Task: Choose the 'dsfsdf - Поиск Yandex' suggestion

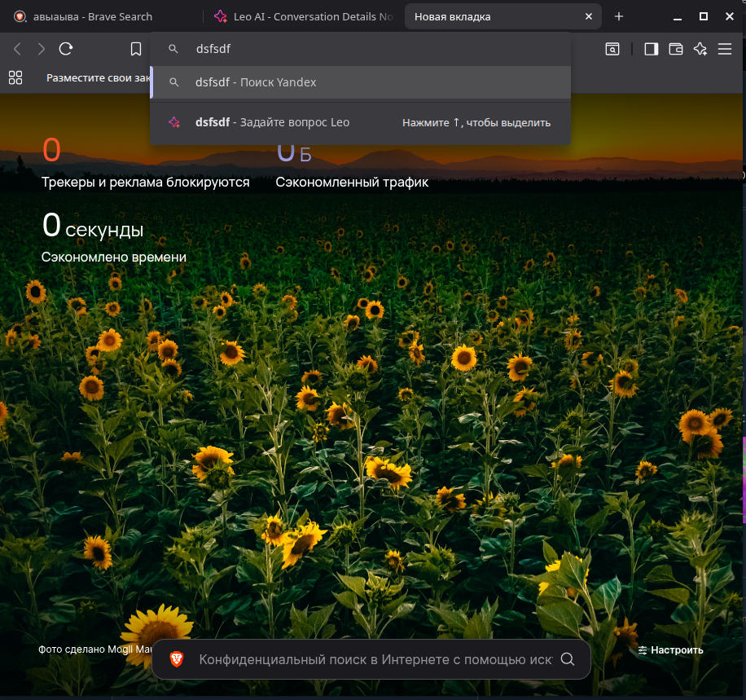Action: [x=361, y=82]
